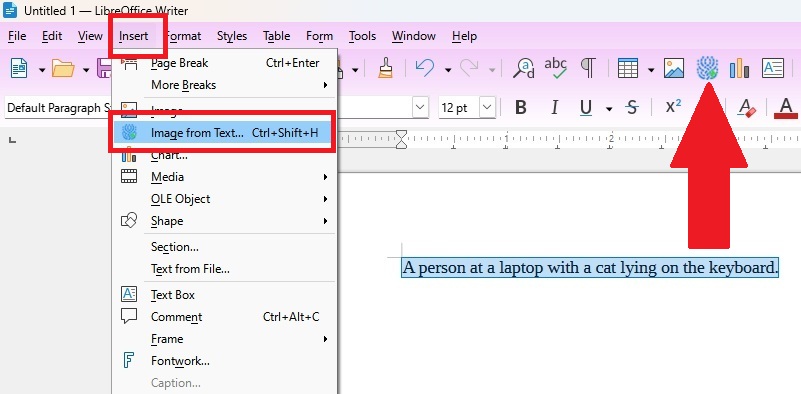Select Text Box in the Insert menu
The height and width of the screenshot is (394, 801).
tap(225, 295)
